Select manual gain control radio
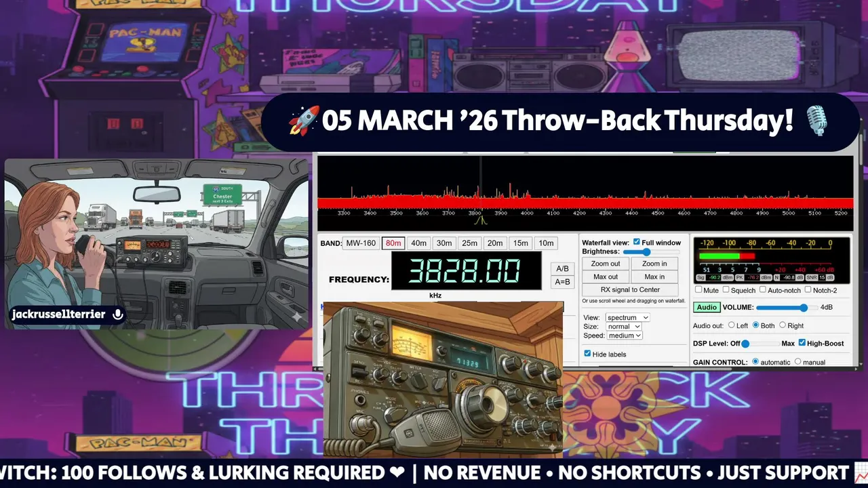868x488 pixels. [x=797, y=362]
